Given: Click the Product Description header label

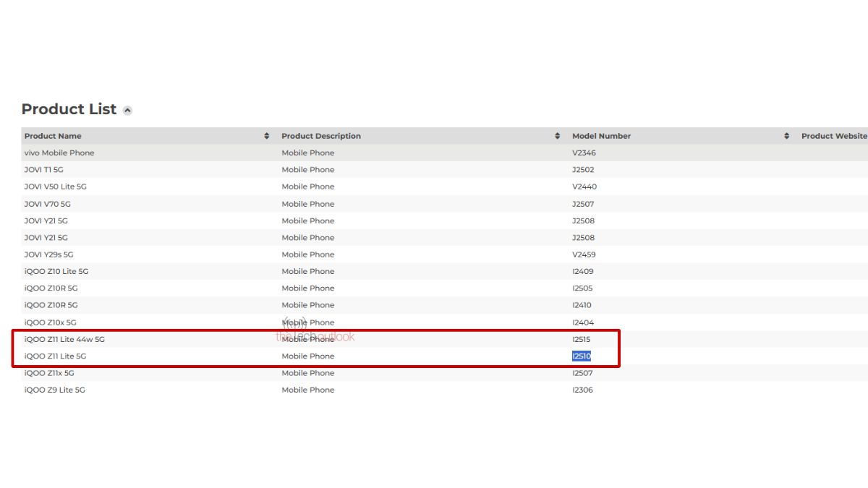Looking at the screenshot, I should [321, 136].
